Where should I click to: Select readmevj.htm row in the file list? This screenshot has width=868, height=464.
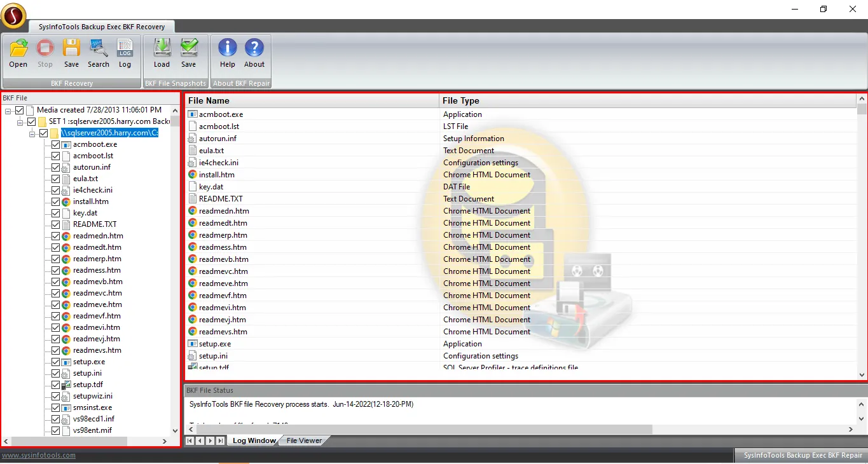point(521,320)
